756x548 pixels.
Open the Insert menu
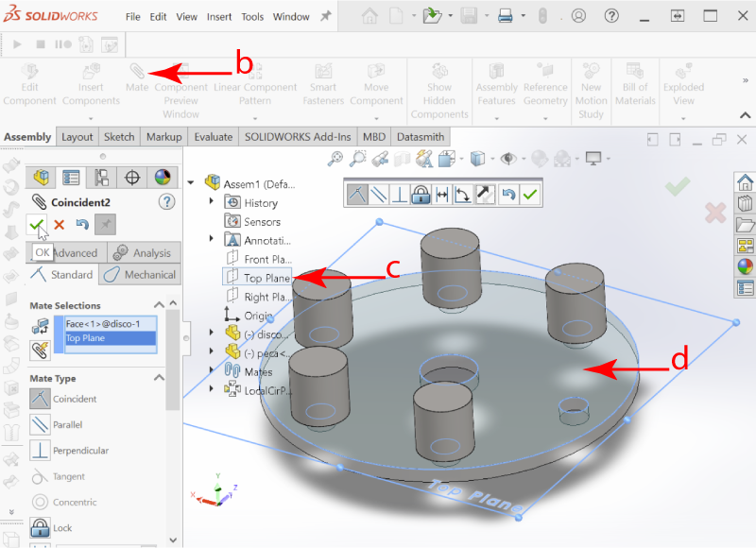(219, 16)
